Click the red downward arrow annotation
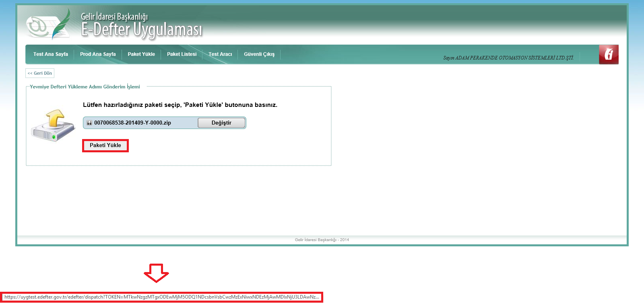 (x=156, y=273)
